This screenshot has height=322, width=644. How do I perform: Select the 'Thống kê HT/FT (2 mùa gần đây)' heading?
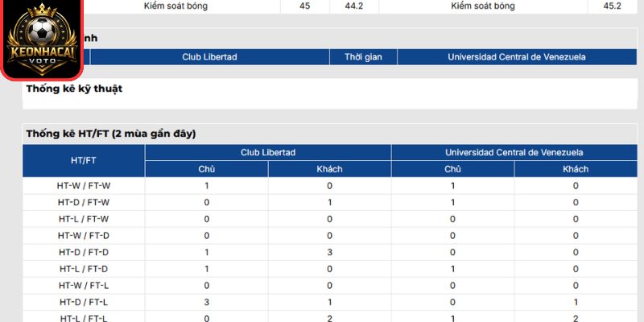click(111, 134)
